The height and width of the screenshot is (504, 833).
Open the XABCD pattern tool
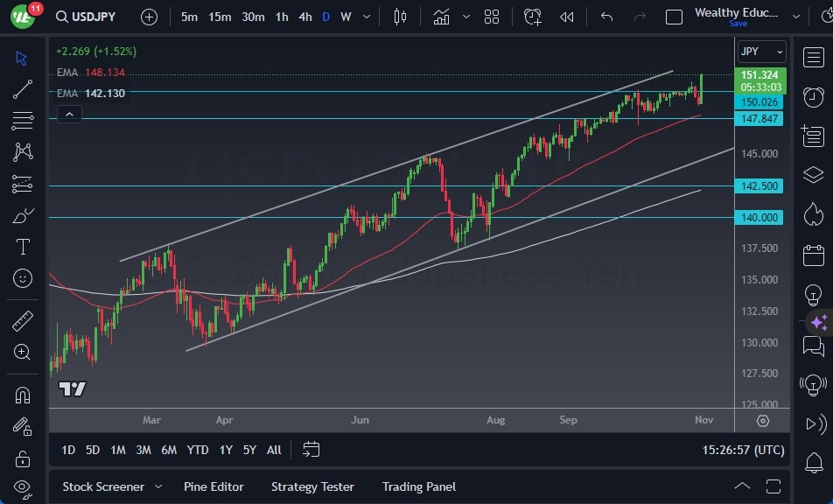(22, 152)
